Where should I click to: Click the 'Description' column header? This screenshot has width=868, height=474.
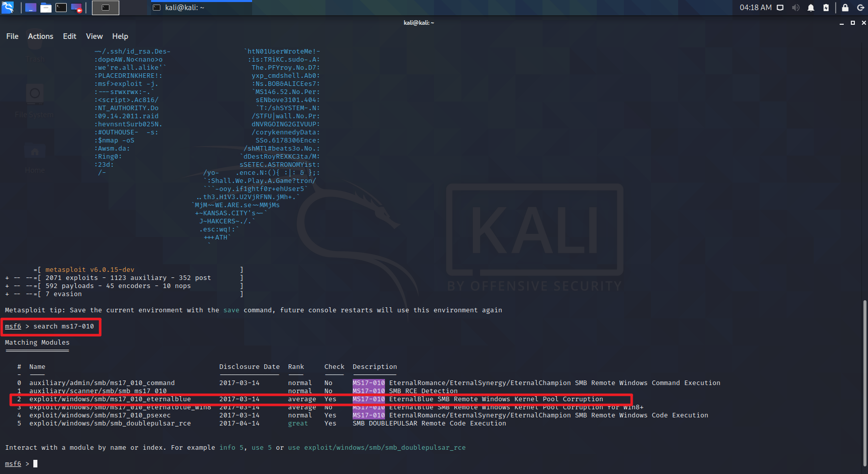coord(375,367)
